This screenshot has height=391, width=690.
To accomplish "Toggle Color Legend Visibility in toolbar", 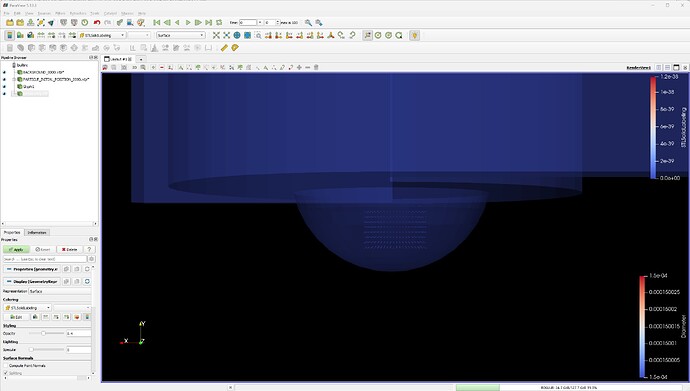I will click(9, 35).
